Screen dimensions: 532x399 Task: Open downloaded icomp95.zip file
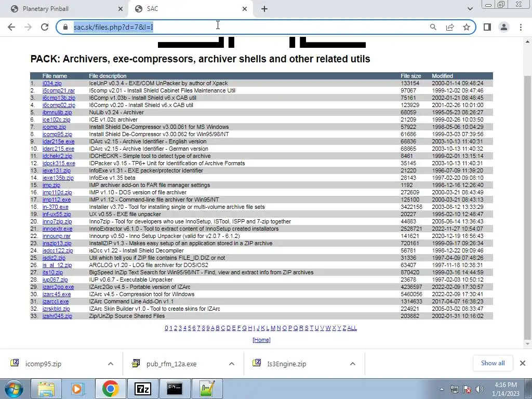[x=43, y=364]
